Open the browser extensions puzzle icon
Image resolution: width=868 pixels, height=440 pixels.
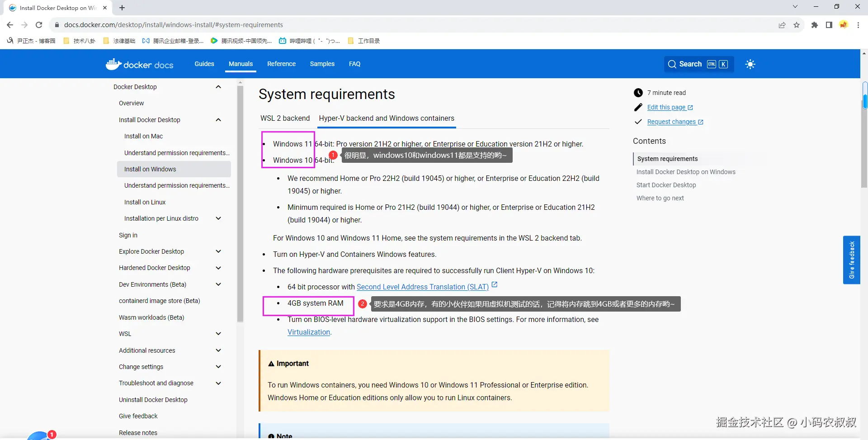tap(815, 25)
